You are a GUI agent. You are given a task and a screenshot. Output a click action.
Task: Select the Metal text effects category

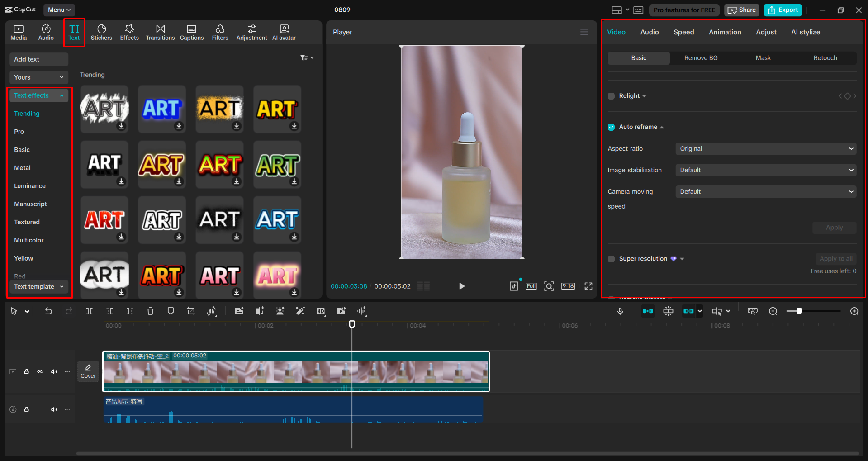pyautogui.click(x=22, y=167)
